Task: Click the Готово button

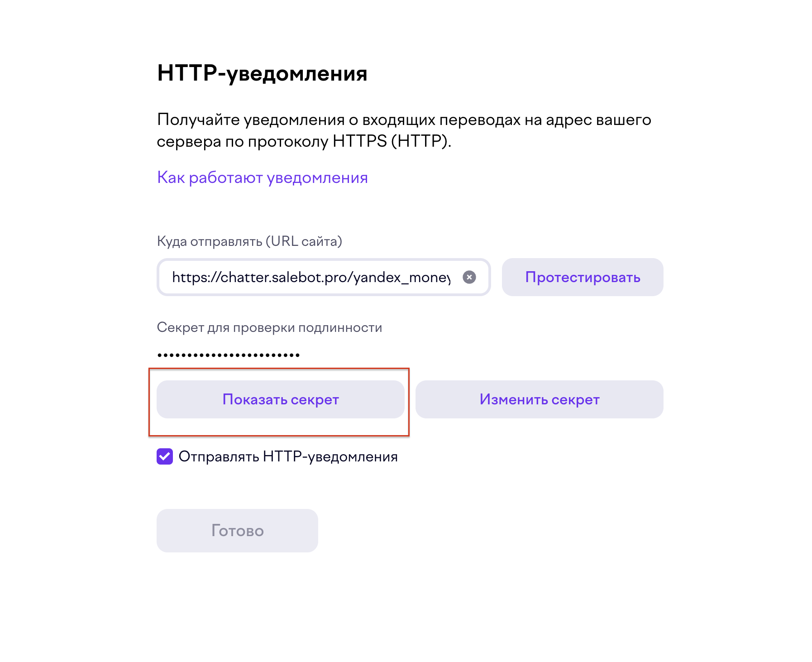Action: click(x=237, y=531)
